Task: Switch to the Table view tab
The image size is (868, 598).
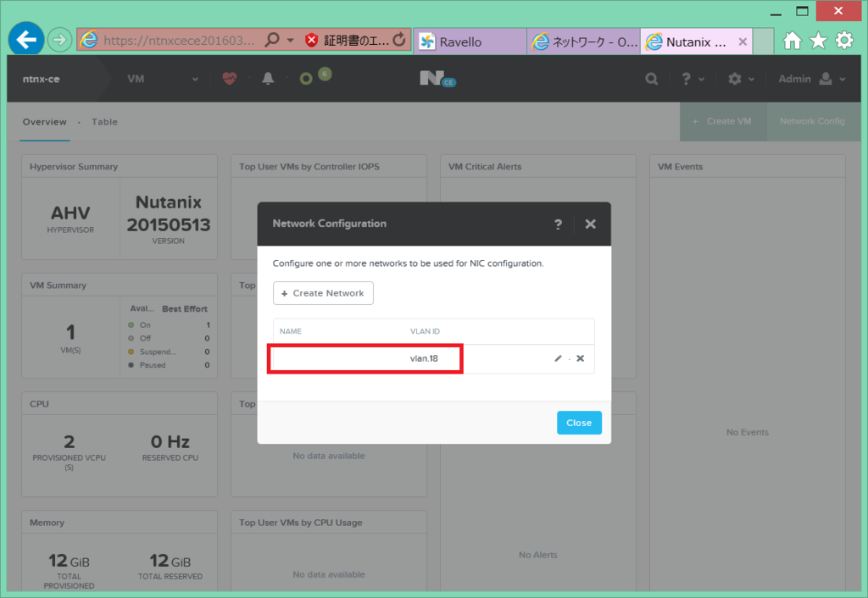Action: tap(104, 122)
